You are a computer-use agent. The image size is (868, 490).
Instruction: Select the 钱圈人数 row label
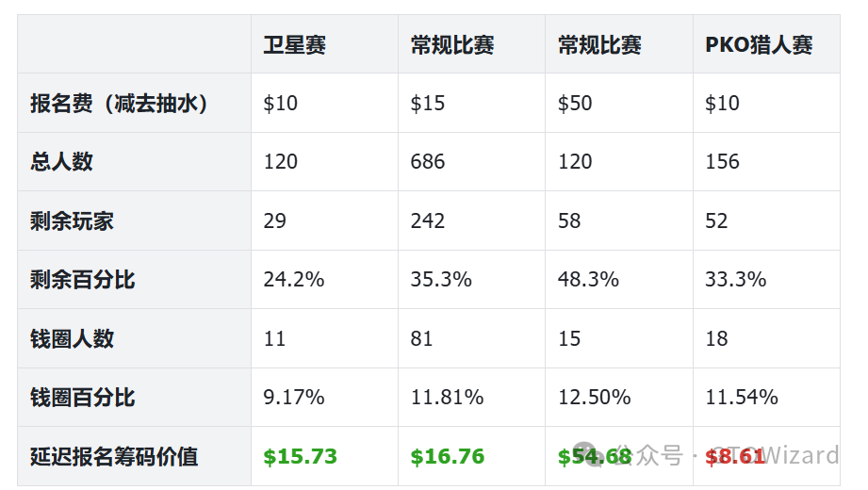click(x=72, y=339)
